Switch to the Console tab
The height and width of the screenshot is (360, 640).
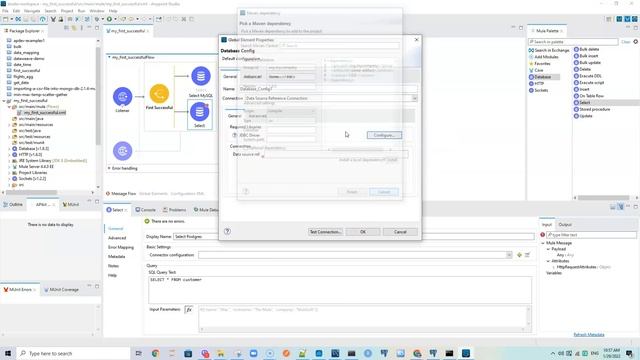pos(145,210)
